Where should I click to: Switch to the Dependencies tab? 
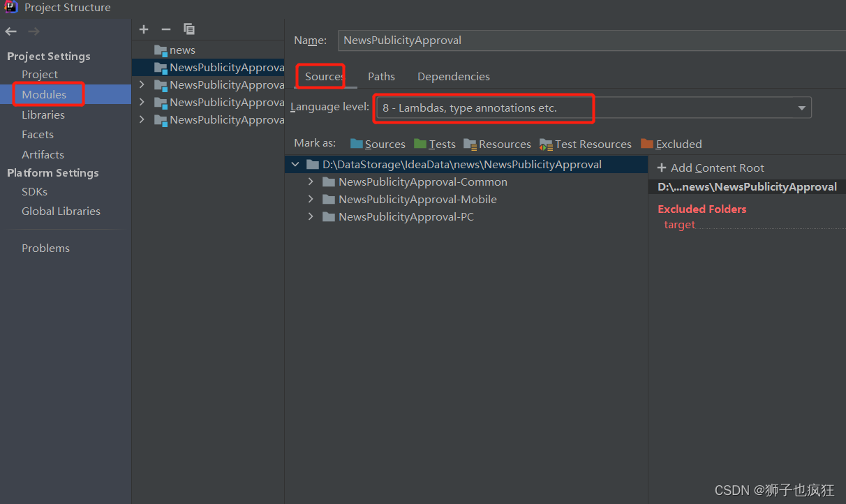point(454,77)
